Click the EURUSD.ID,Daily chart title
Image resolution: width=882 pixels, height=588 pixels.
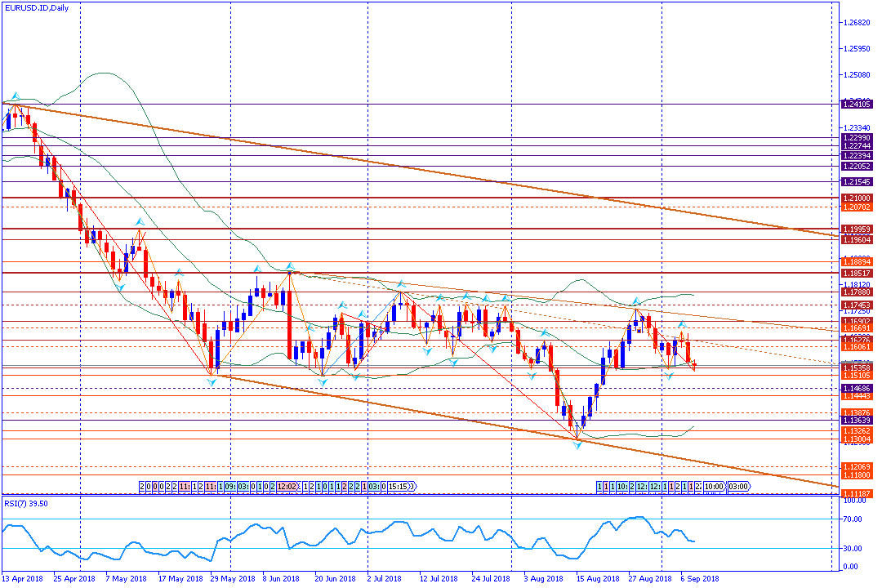pyautogui.click(x=37, y=8)
